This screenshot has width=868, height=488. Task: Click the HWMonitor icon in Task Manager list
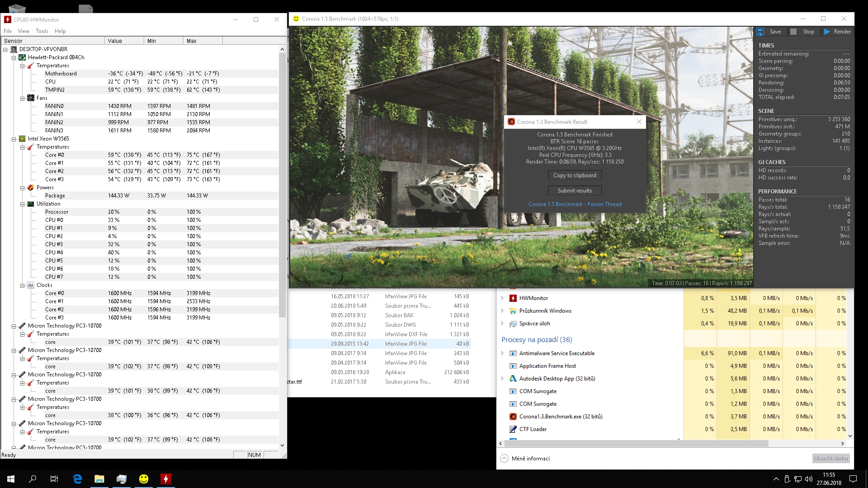click(x=513, y=298)
